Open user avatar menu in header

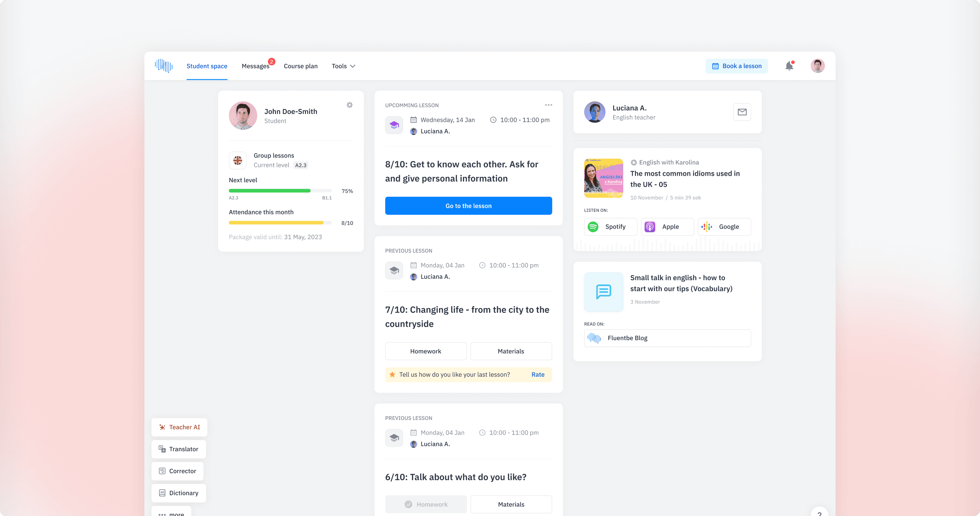(x=817, y=66)
